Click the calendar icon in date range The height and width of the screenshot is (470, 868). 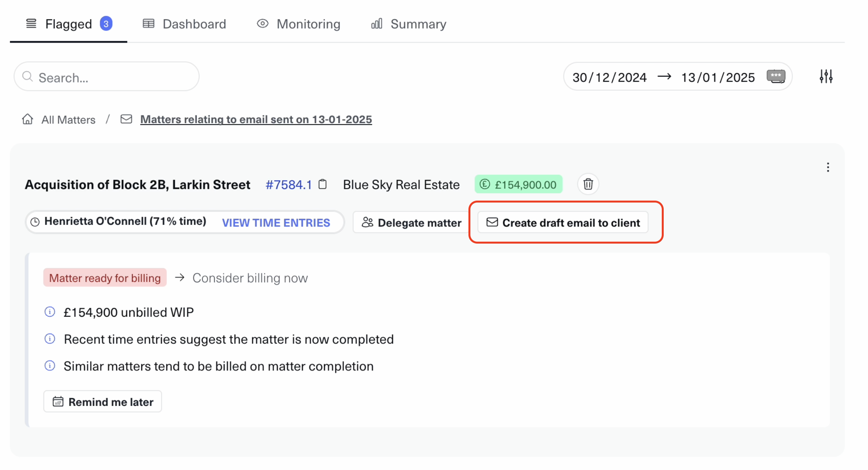(x=776, y=76)
